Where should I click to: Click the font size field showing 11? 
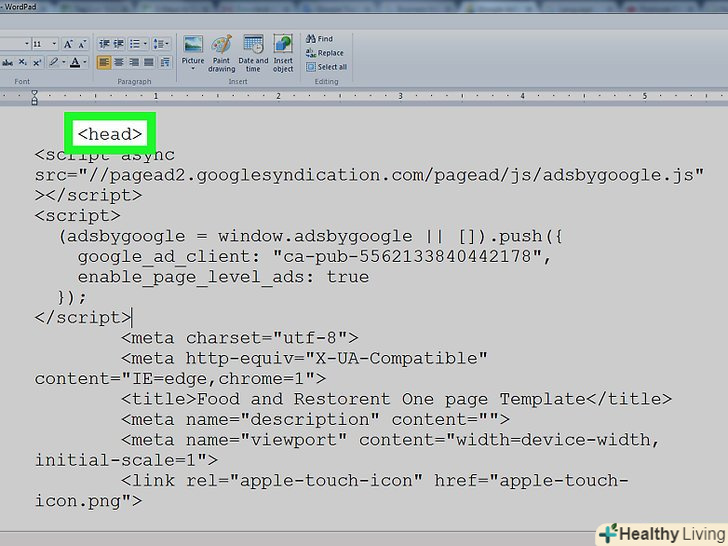point(41,44)
